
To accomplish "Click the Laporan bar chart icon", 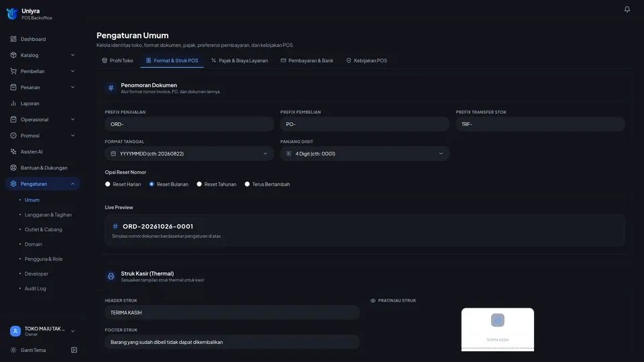I will 13,103.
